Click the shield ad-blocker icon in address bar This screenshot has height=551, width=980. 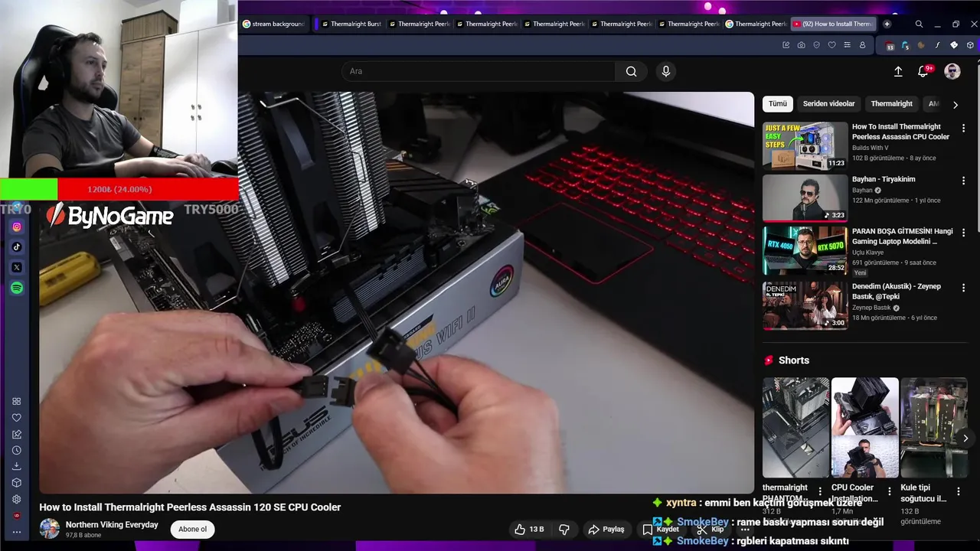coord(816,45)
